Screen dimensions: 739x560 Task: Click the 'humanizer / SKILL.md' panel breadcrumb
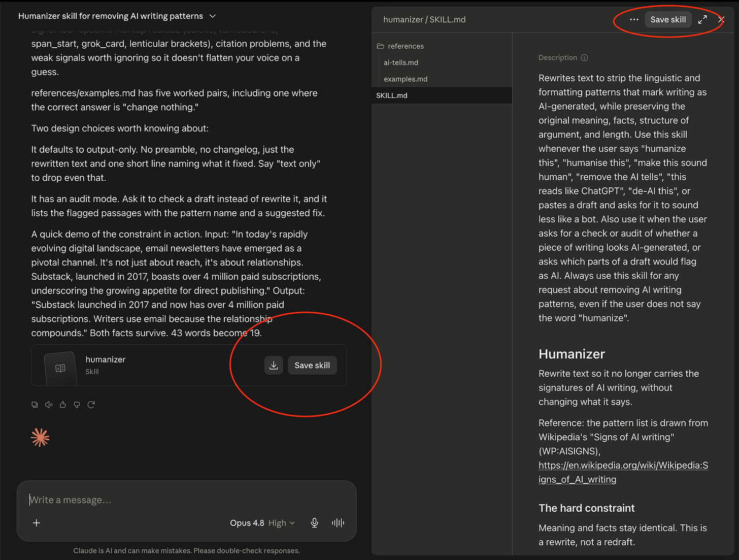(x=424, y=20)
